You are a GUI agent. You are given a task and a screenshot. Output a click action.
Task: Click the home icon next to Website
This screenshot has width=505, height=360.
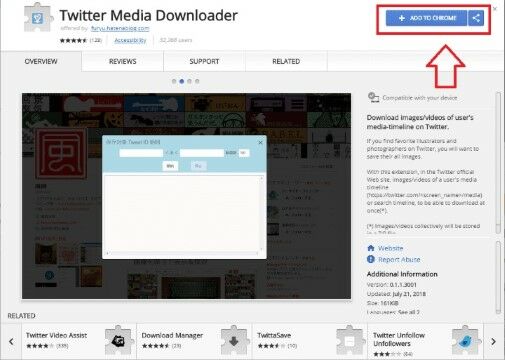coord(371,248)
